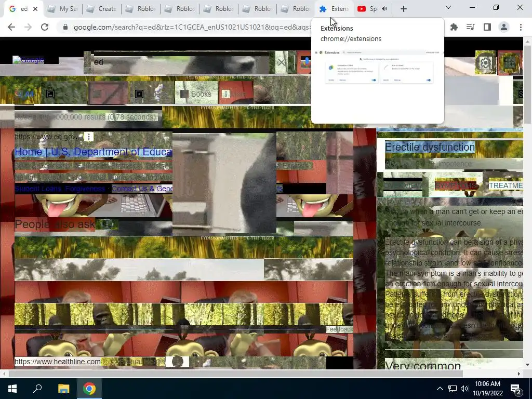Screen dimensions: 532x399
Task: Mute the YouTube tab speaker icon
Action: 384,9
